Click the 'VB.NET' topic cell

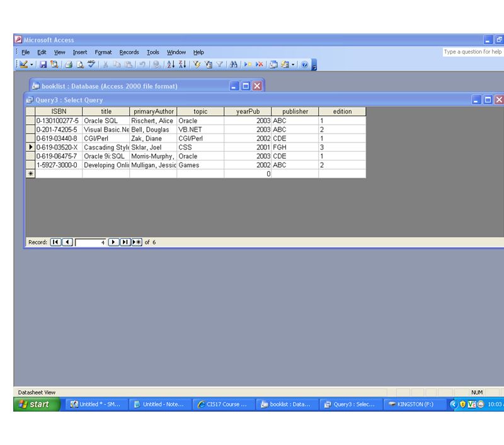pos(200,130)
